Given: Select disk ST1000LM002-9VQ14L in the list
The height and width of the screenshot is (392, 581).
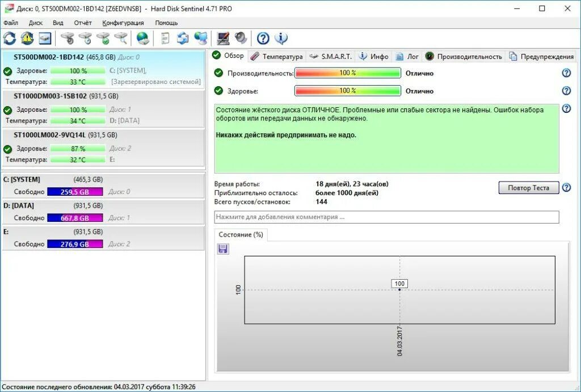Looking at the screenshot, I should (x=103, y=147).
